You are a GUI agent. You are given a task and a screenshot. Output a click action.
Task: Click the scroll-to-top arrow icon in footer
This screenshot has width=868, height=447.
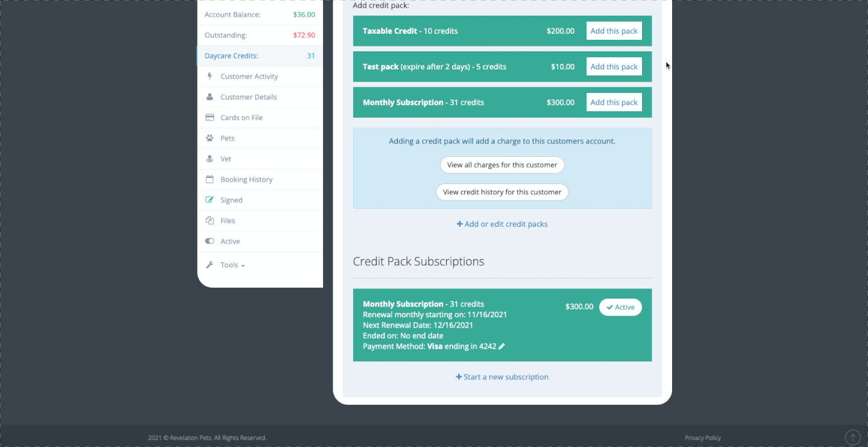point(852,437)
